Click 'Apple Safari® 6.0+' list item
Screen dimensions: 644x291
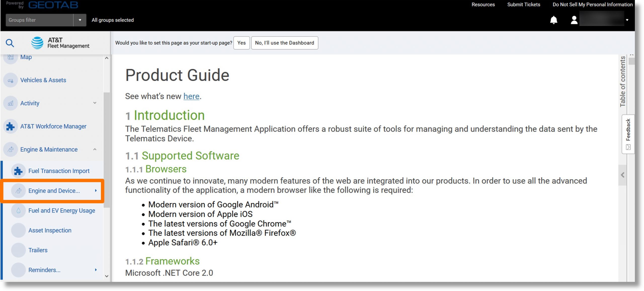183,243
